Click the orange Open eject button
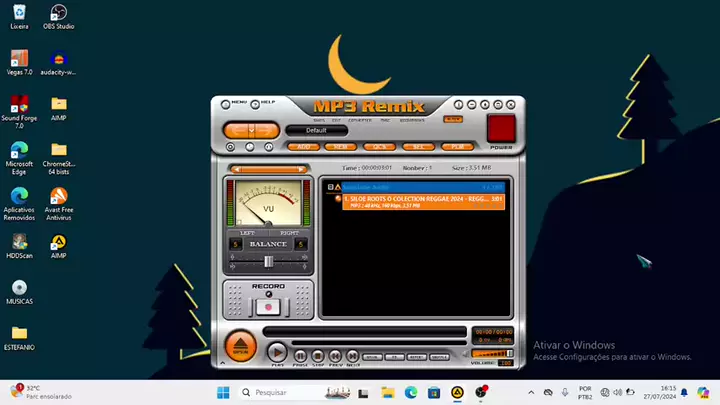 click(x=240, y=346)
